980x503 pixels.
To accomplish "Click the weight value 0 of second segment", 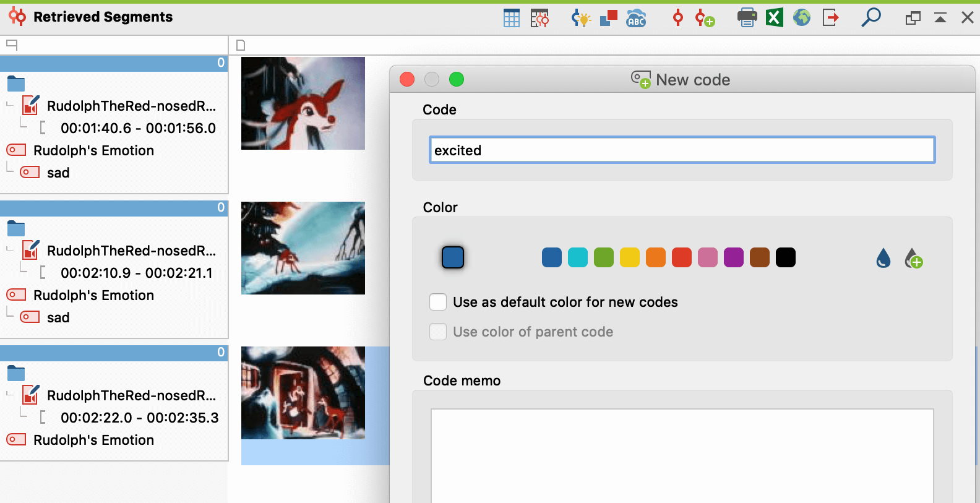I will 221,207.
